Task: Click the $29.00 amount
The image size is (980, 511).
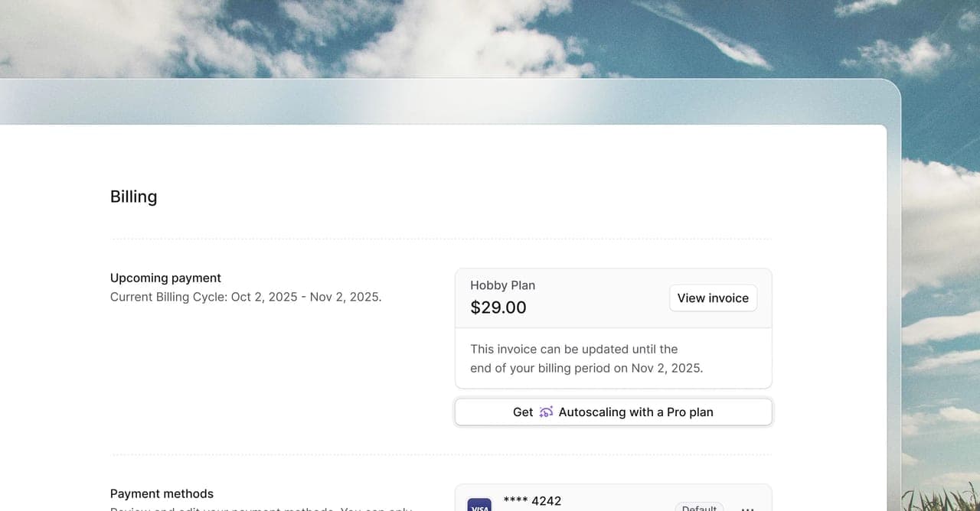Action: click(498, 308)
